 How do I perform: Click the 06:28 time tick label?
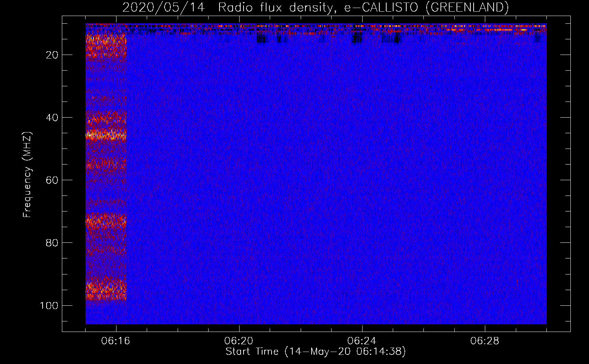pyautogui.click(x=485, y=341)
